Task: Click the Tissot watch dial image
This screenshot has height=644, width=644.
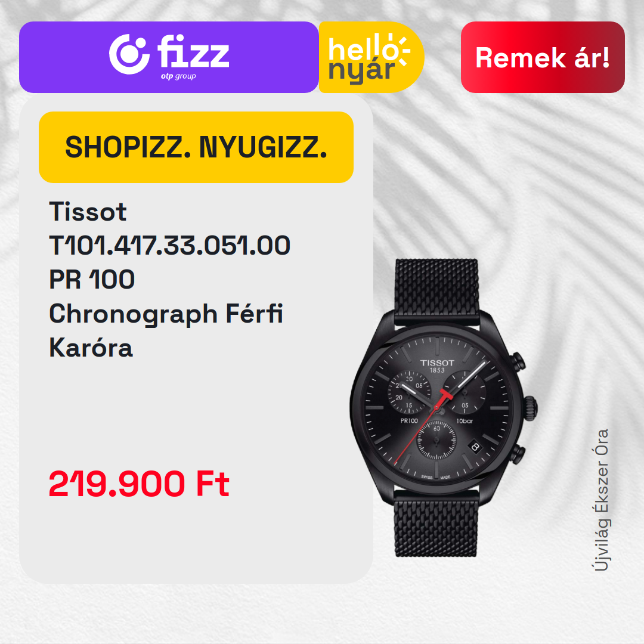Action: (436, 407)
